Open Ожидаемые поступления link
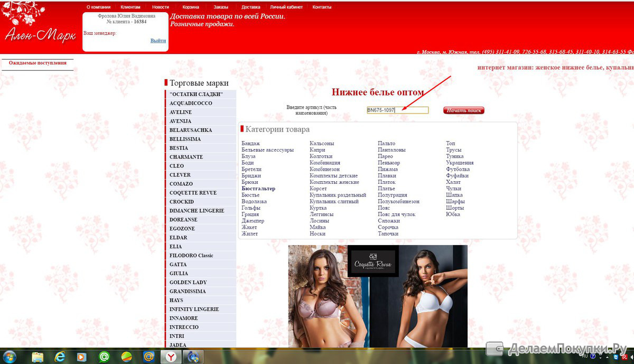Viewport: 634px width, 364px height. click(x=38, y=63)
